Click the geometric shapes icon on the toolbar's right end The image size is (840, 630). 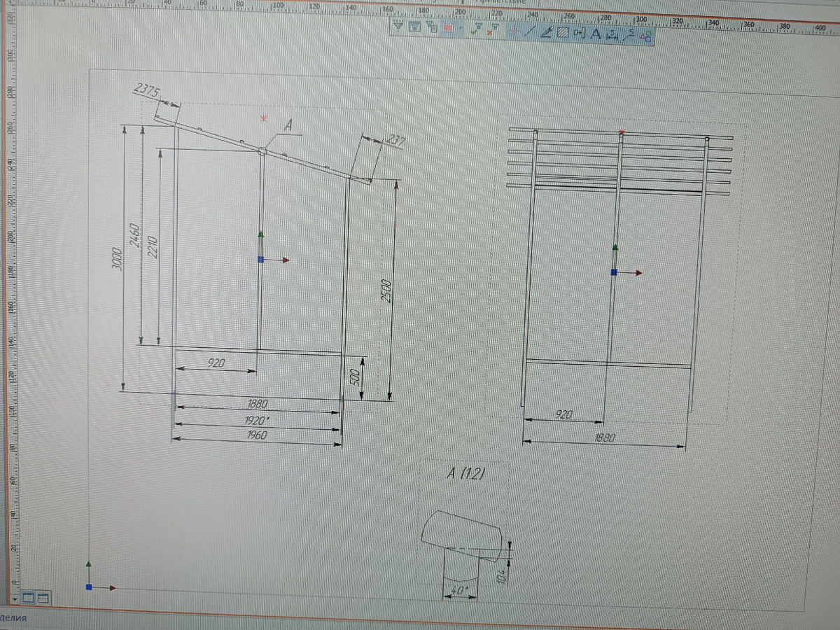645,36
